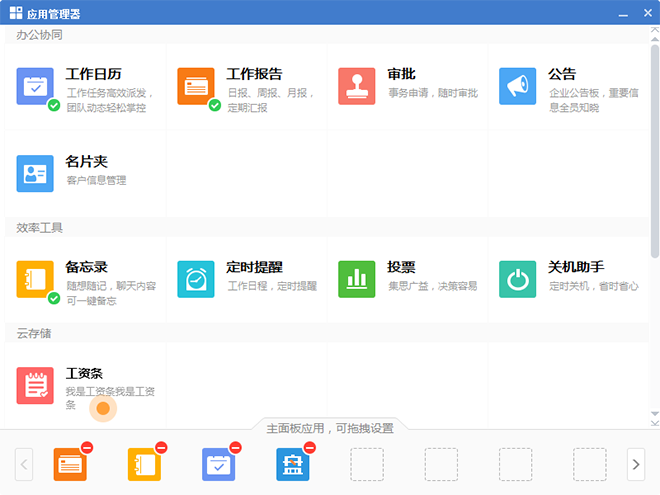The image size is (660, 495).
Task: Remove calendar from main panel via red minus
Action: (236, 447)
